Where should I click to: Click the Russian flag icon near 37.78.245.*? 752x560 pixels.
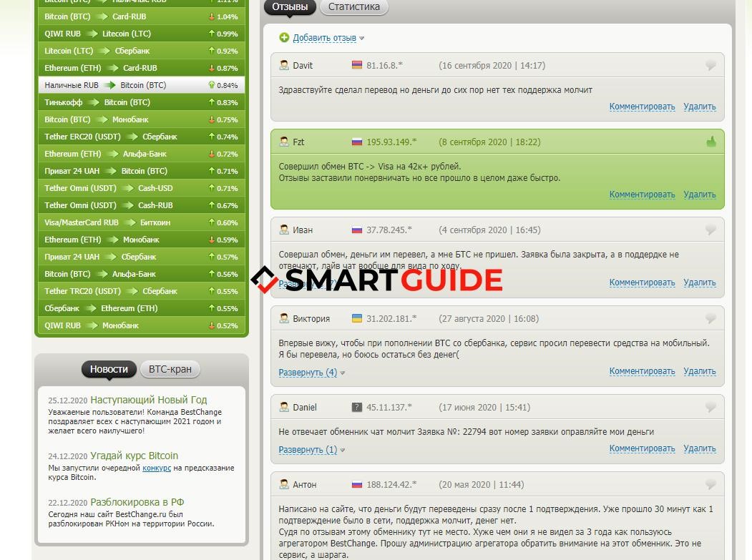[357, 230]
